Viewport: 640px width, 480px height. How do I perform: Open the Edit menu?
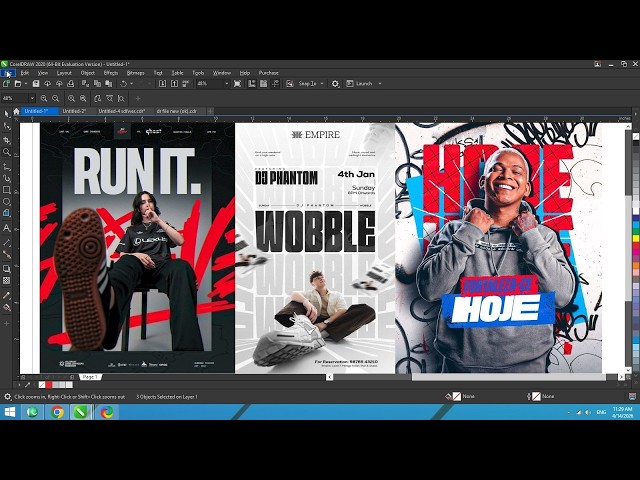(25, 73)
